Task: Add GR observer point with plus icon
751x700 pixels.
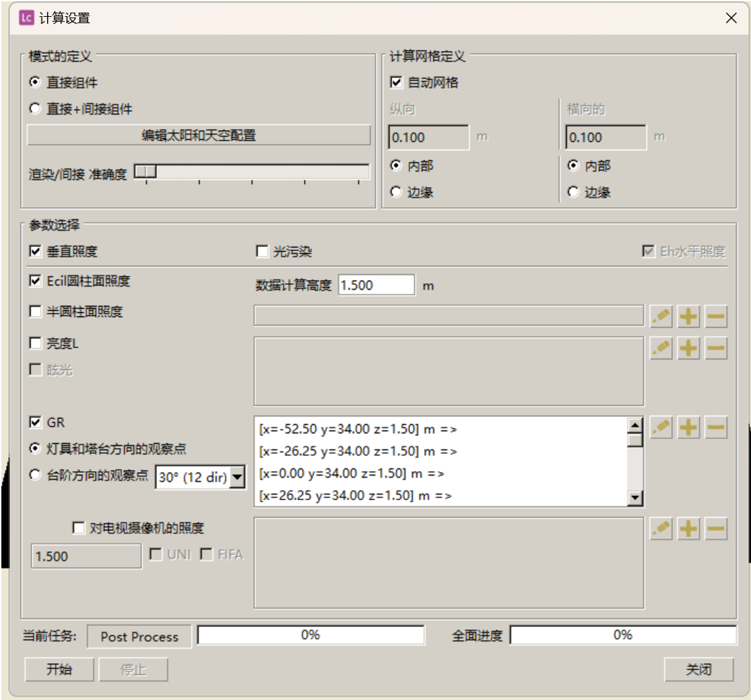Action: click(688, 427)
